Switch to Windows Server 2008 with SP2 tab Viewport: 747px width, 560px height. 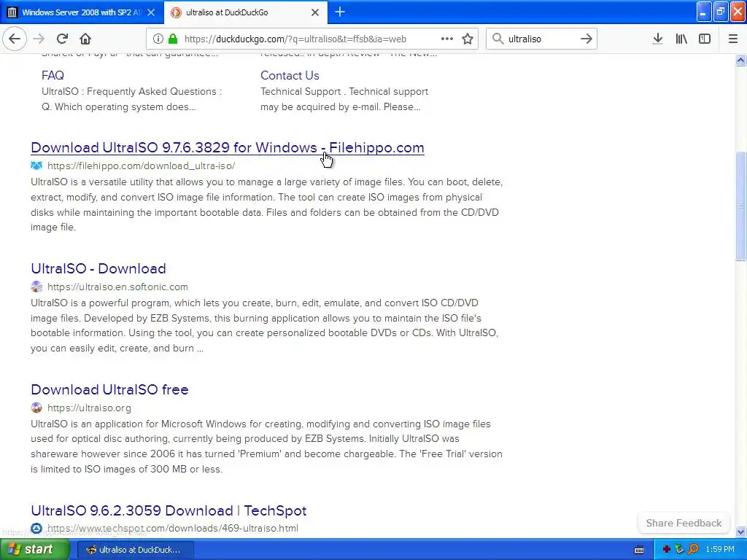coord(82,12)
